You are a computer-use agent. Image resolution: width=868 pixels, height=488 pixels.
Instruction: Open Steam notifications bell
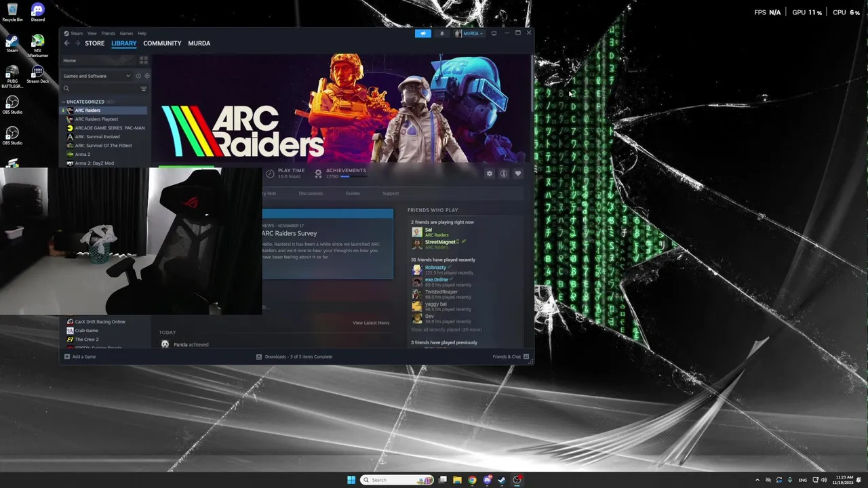(442, 33)
